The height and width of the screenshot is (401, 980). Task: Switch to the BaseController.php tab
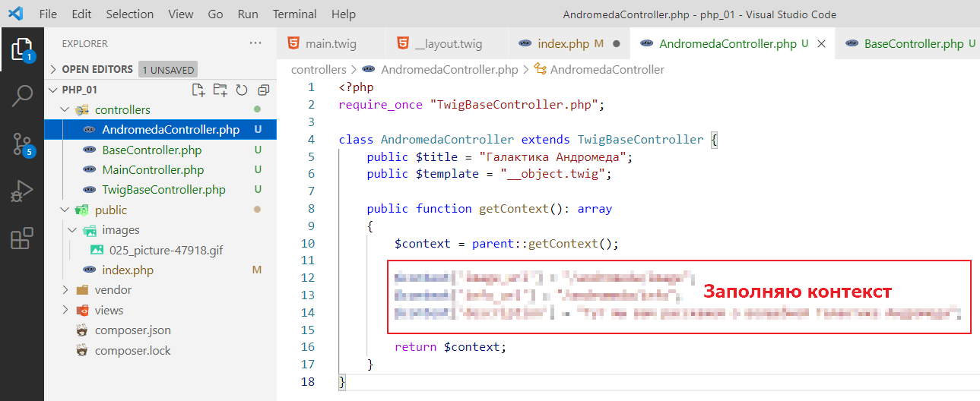pyautogui.click(x=913, y=44)
